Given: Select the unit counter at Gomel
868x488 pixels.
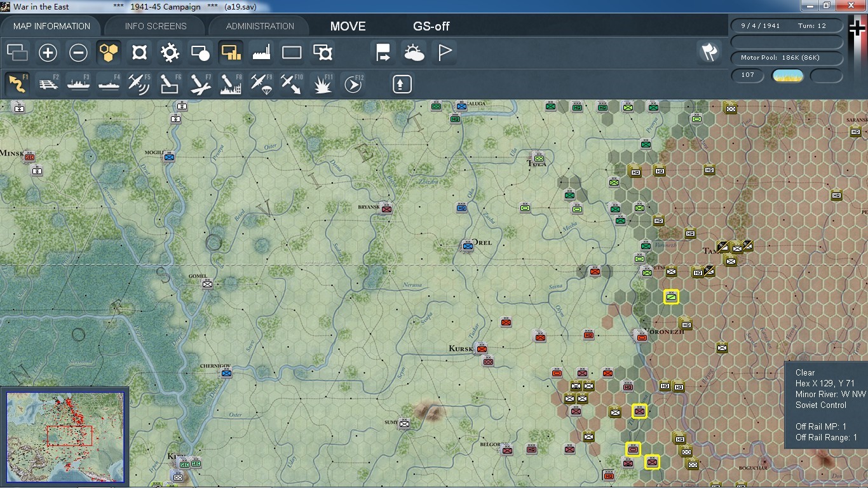Looking at the screenshot, I should [x=207, y=283].
